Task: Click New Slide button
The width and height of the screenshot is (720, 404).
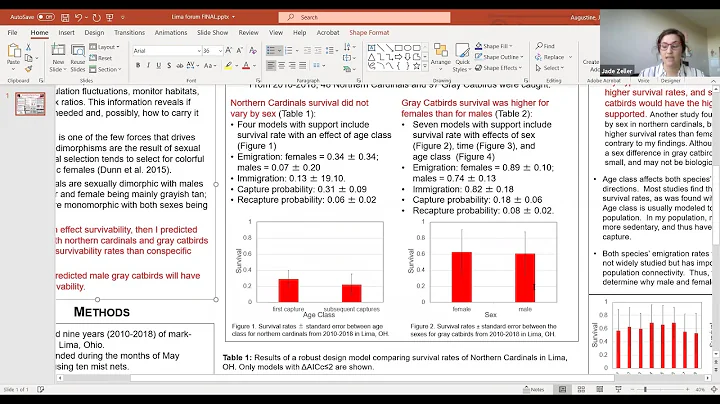Action: [58, 57]
